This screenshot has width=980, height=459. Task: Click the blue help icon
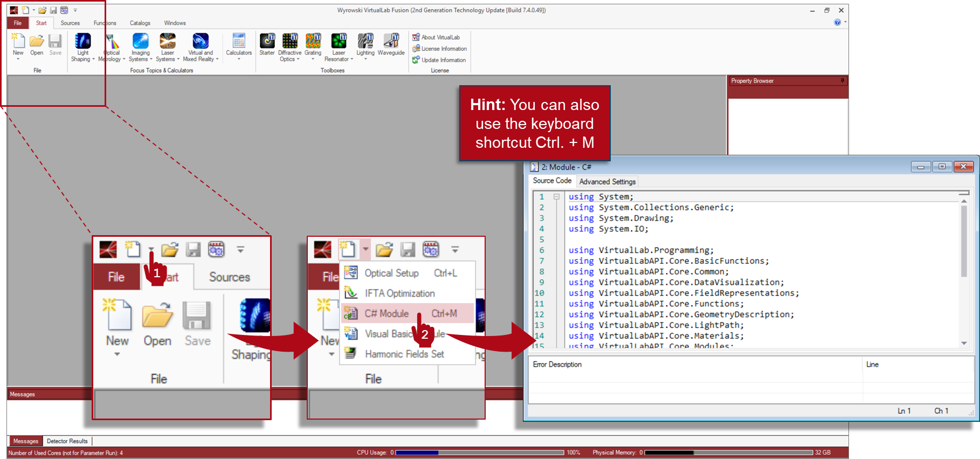837,22
